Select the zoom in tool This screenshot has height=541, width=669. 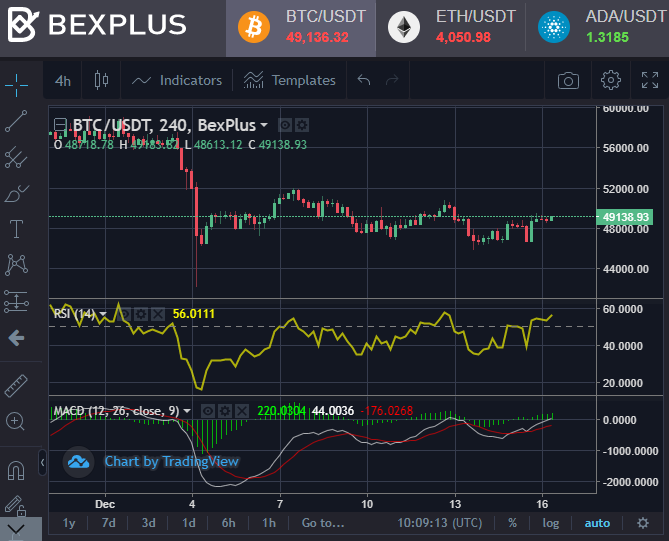click(x=15, y=422)
